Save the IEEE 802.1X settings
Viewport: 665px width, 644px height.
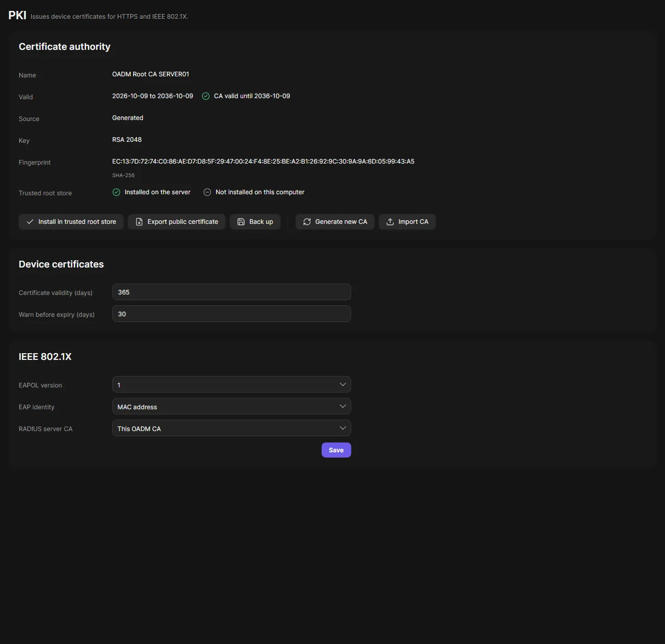pyautogui.click(x=336, y=450)
